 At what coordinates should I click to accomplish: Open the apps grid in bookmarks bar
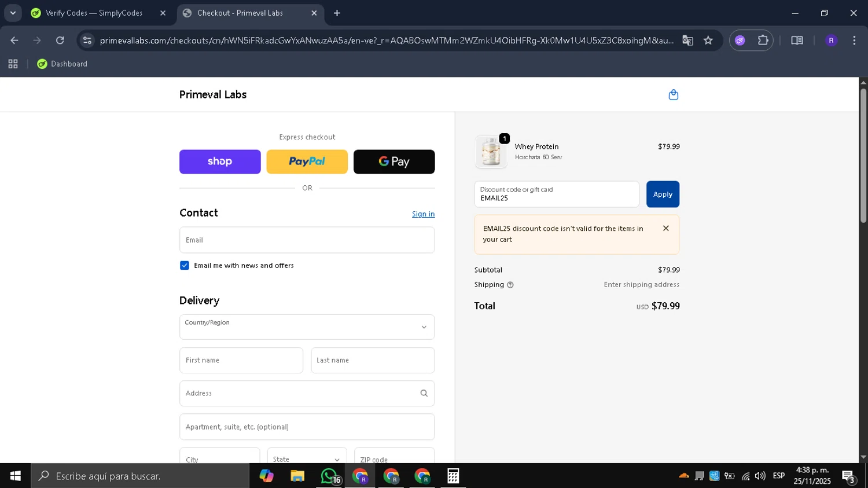tap(13, 64)
